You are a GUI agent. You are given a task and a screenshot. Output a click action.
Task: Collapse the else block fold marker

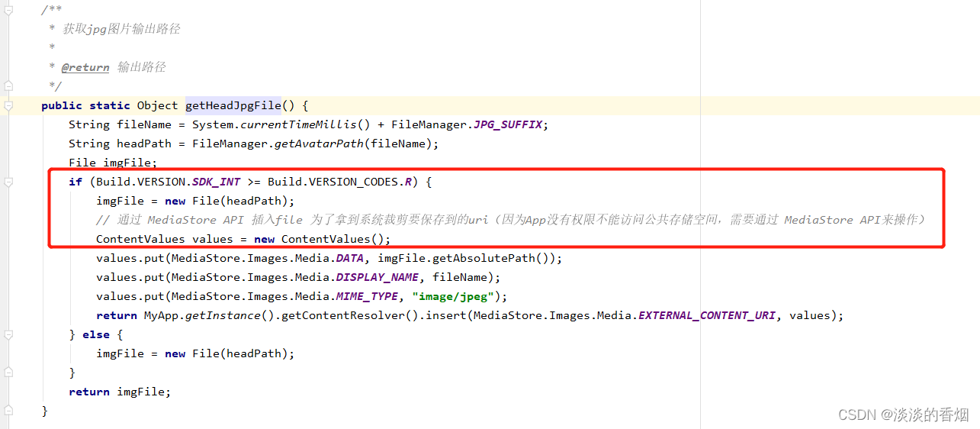pos(8,334)
